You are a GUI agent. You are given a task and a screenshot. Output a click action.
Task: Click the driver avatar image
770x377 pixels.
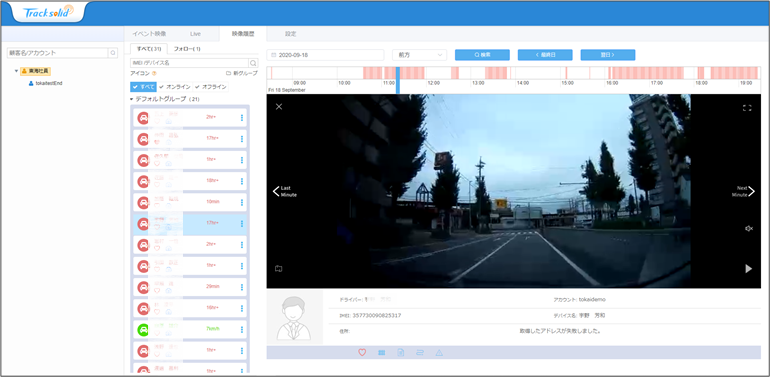click(295, 317)
